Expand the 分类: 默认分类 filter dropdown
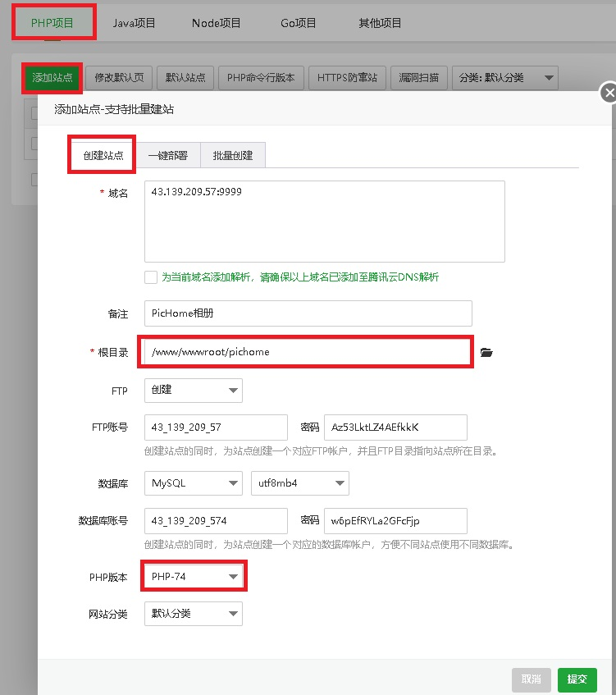This screenshot has height=695, width=616. [x=504, y=78]
